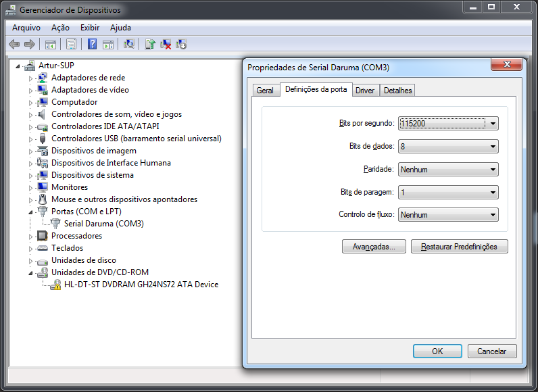This screenshot has width=538, height=392.
Task: Switch to the Driver tab
Action: (x=365, y=91)
